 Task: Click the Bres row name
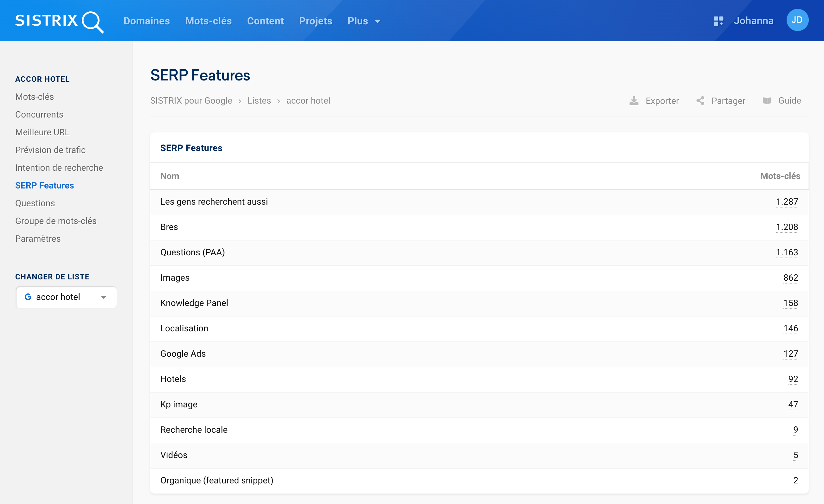click(x=169, y=227)
